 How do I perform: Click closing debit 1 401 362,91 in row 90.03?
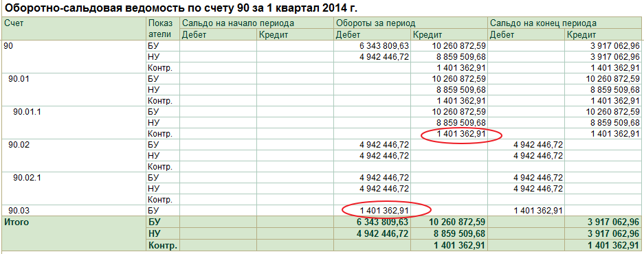[x=537, y=211]
